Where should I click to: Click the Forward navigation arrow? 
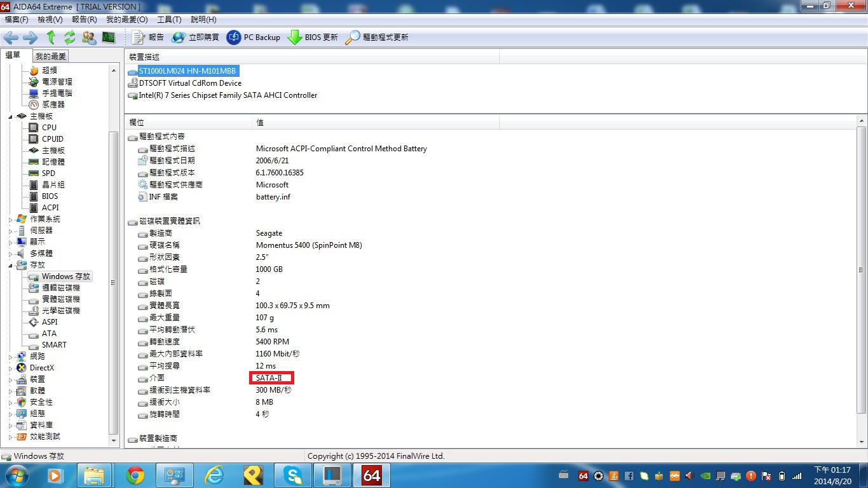tap(31, 37)
